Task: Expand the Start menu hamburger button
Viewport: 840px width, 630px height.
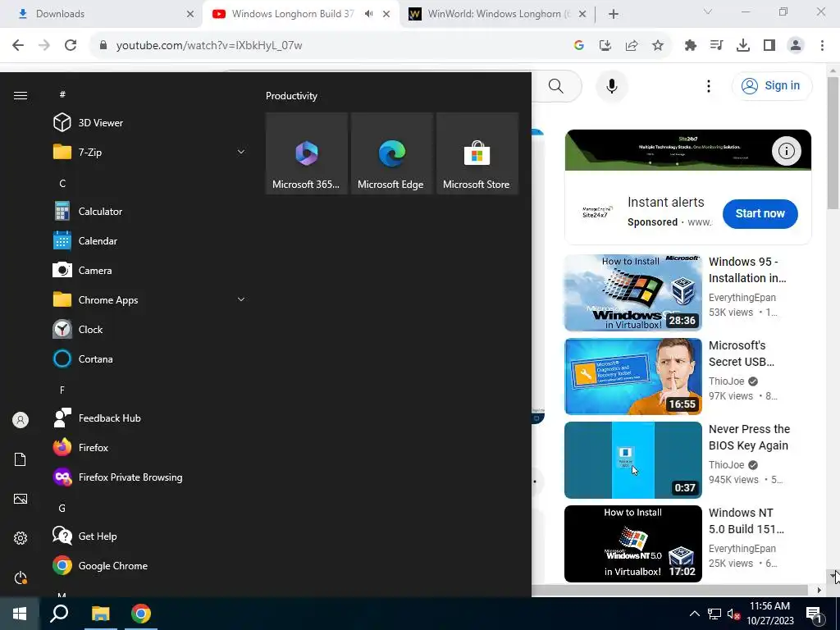Action: tap(21, 95)
